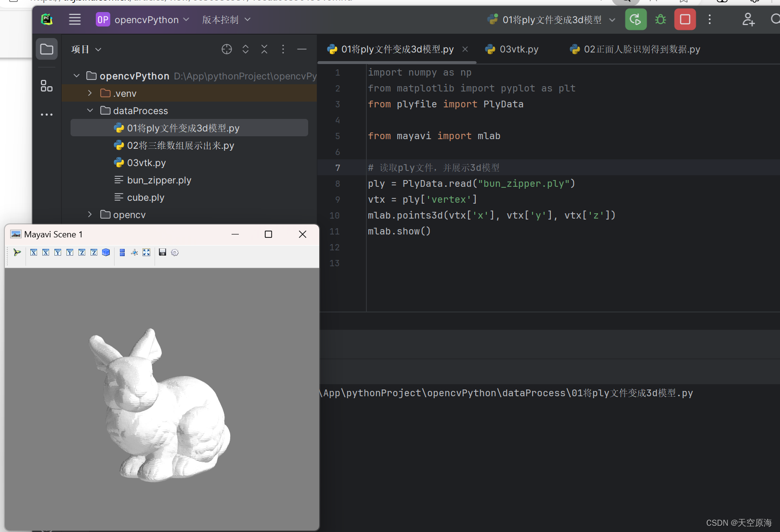Open Mayavi scene configuration gear
The height and width of the screenshot is (532, 780).
175,252
